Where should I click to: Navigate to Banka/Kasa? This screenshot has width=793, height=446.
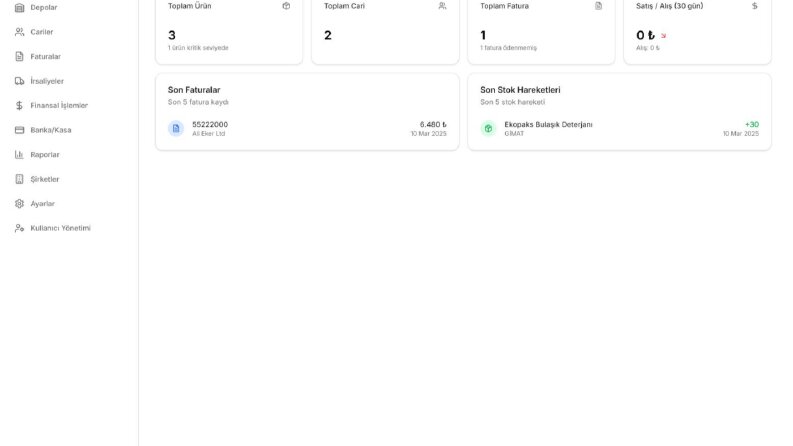[51, 130]
